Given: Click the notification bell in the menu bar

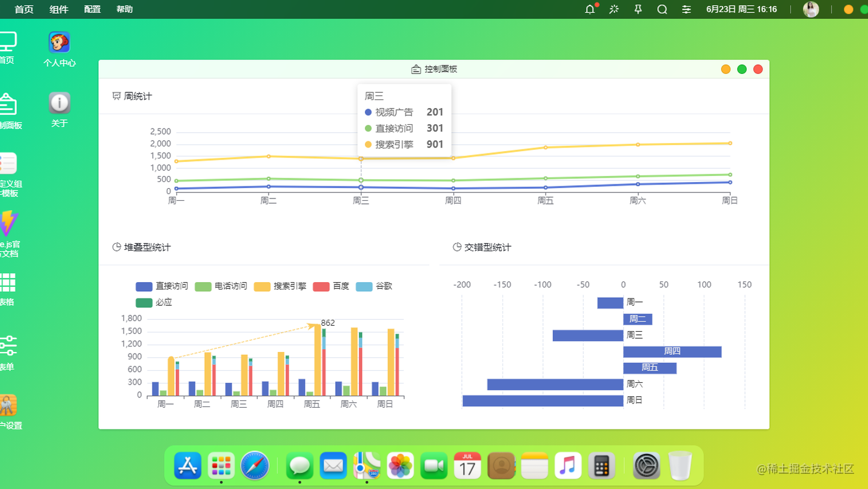Looking at the screenshot, I should click(588, 9).
